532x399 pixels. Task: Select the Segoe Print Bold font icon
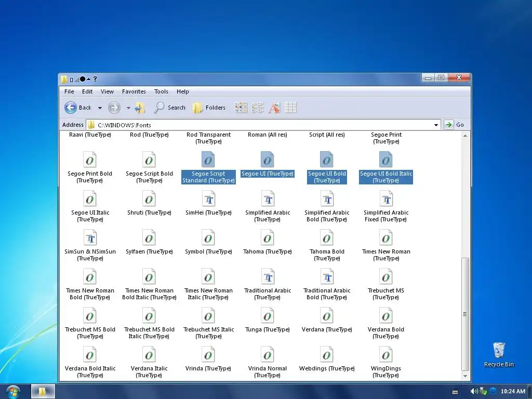tap(90, 159)
